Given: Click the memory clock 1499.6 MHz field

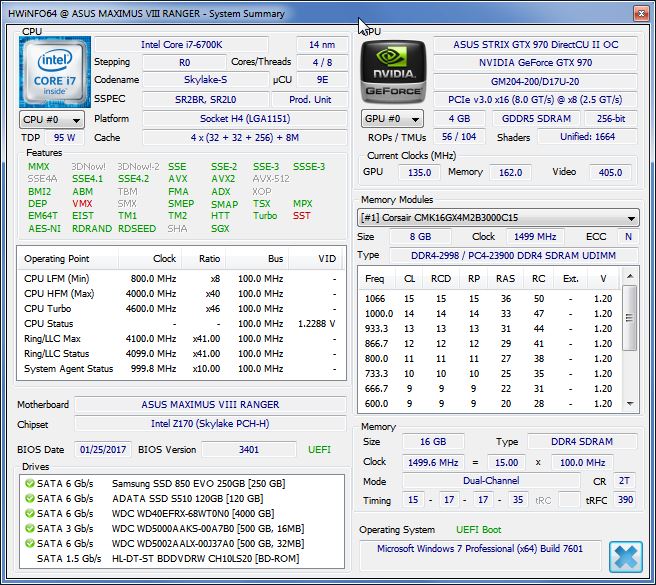Looking at the screenshot, I should pyautogui.click(x=433, y=462).
